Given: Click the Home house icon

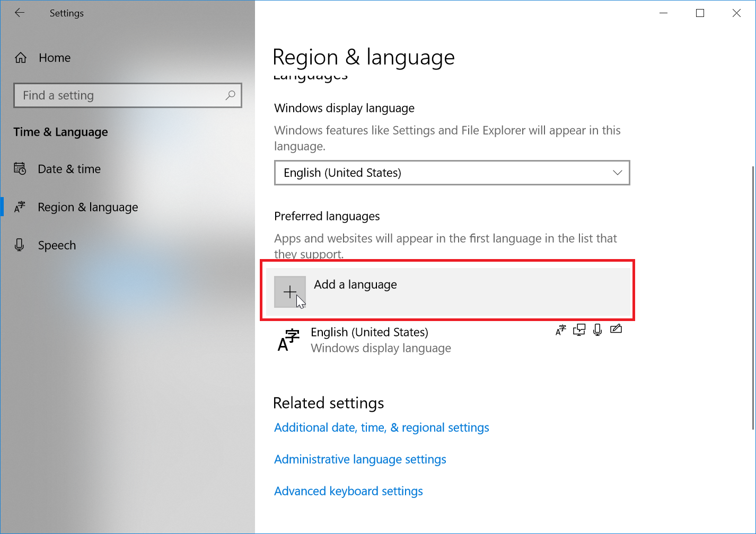Looking at the screenshot, I should point(21,58).
